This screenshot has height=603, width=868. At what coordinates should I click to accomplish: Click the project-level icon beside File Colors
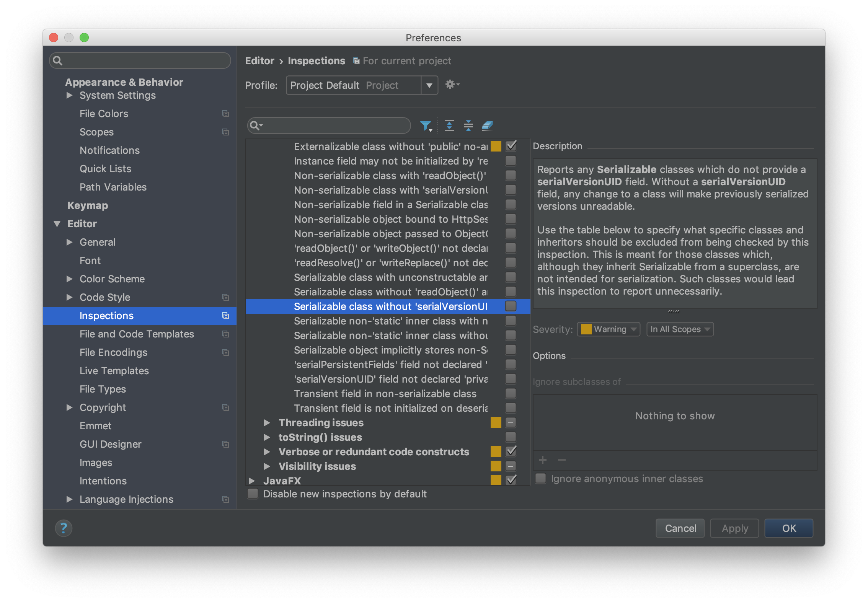pyautogui.click(x=225, y=114)
